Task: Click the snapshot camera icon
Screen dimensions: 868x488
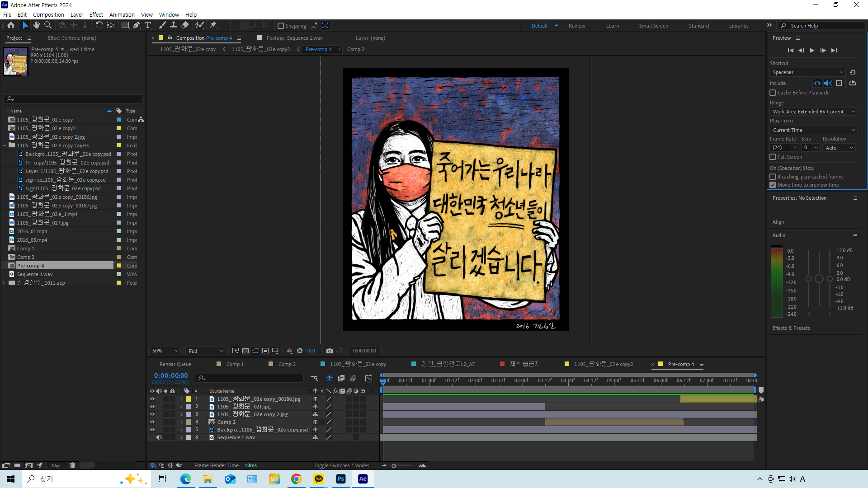Action: pyautogui.click(x=330, y=351)
